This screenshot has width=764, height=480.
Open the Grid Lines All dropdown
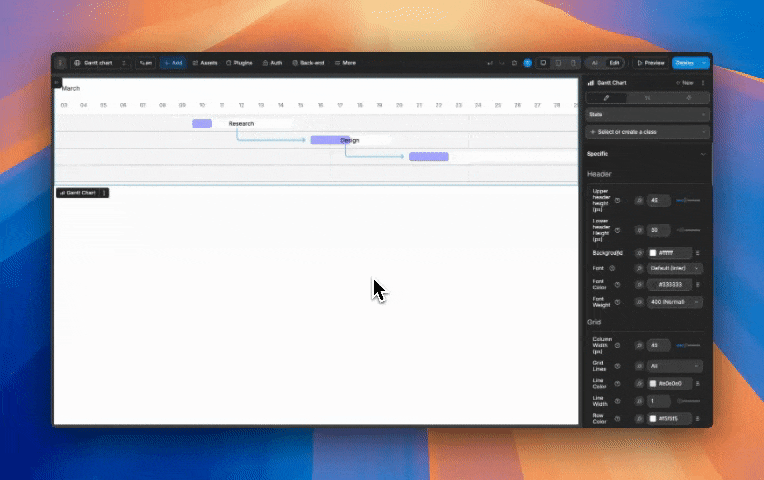tap(675, 366)
